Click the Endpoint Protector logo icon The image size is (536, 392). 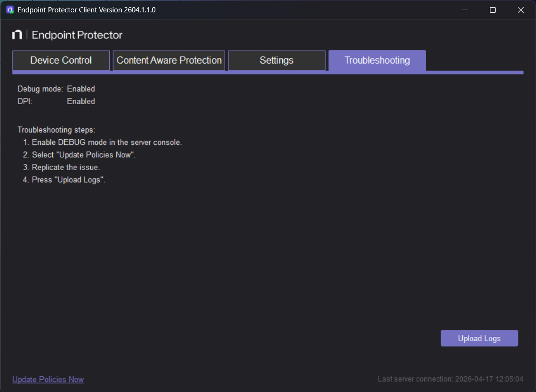[x=18, y=34]
